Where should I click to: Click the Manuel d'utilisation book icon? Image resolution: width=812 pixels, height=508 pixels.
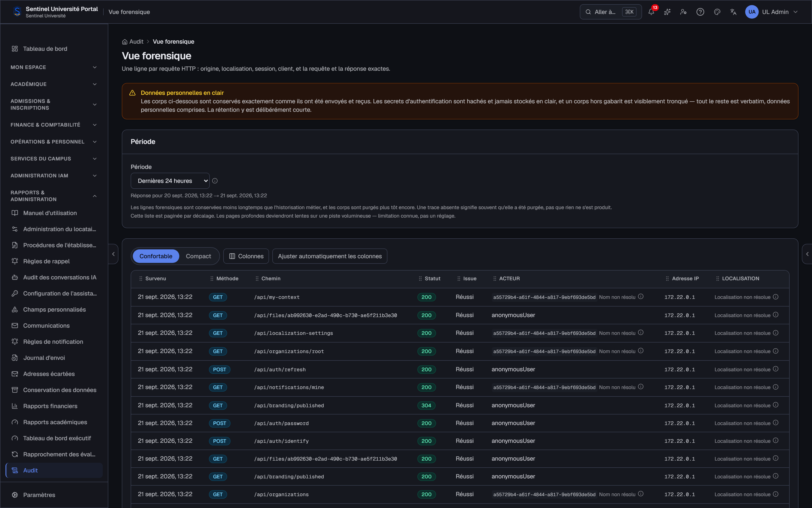(x=15, y=213)
